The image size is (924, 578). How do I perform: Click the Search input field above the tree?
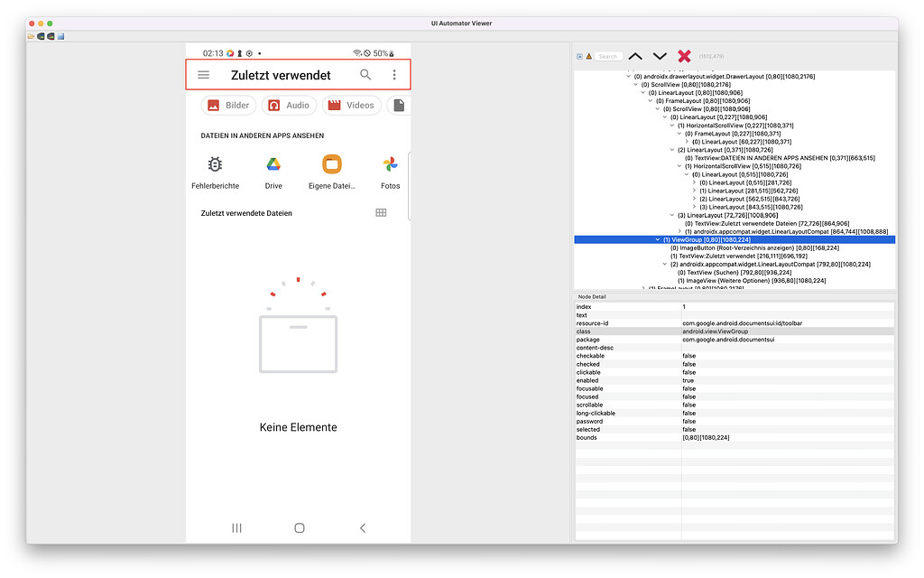click(x=606, y=56)
